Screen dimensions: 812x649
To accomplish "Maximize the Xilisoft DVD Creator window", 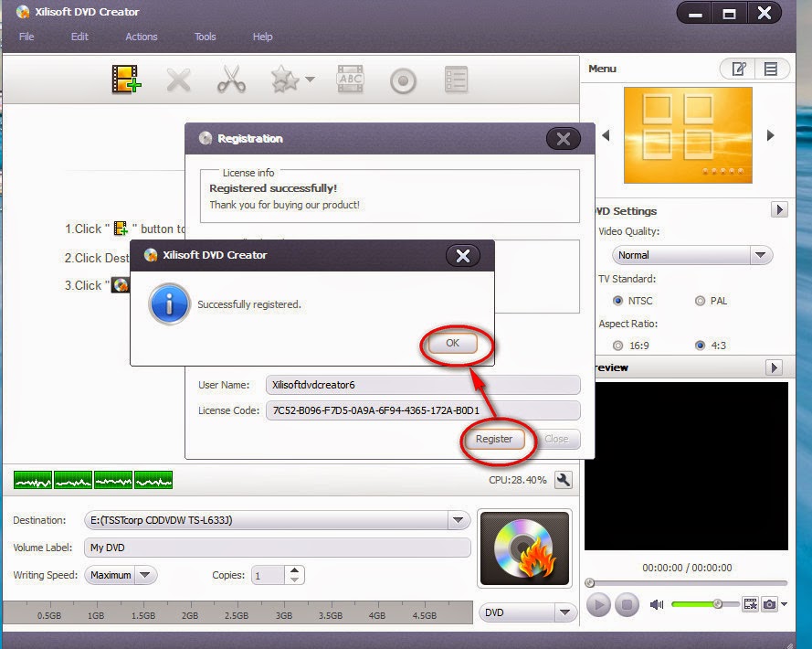I will pyautogui.click(x=729, y=13).
